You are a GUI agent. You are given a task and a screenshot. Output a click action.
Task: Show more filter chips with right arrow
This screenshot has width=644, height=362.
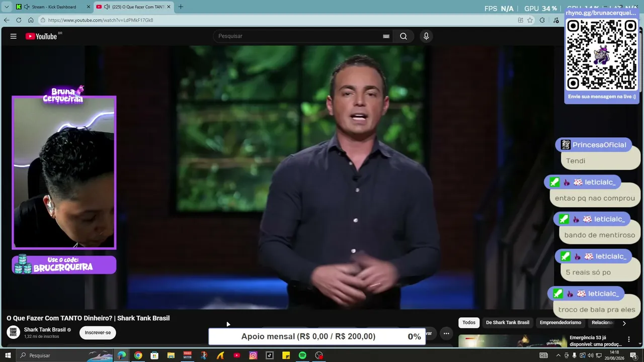click(624, 323)
